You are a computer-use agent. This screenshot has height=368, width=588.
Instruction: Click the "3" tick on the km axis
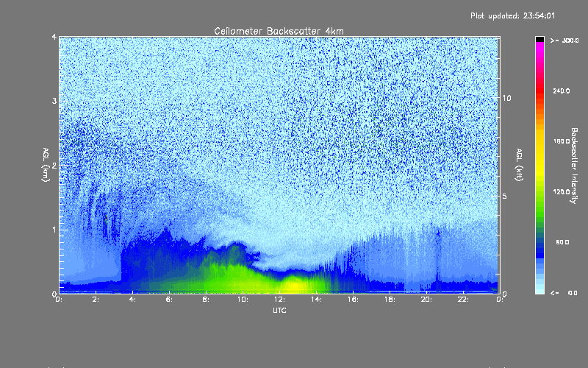[54, 101]
